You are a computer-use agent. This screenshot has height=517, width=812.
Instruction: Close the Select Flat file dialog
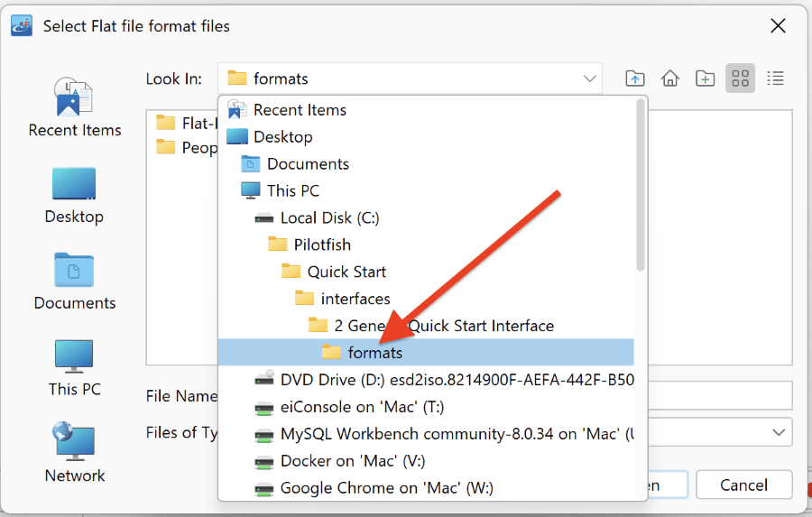[x=778, y=25]
